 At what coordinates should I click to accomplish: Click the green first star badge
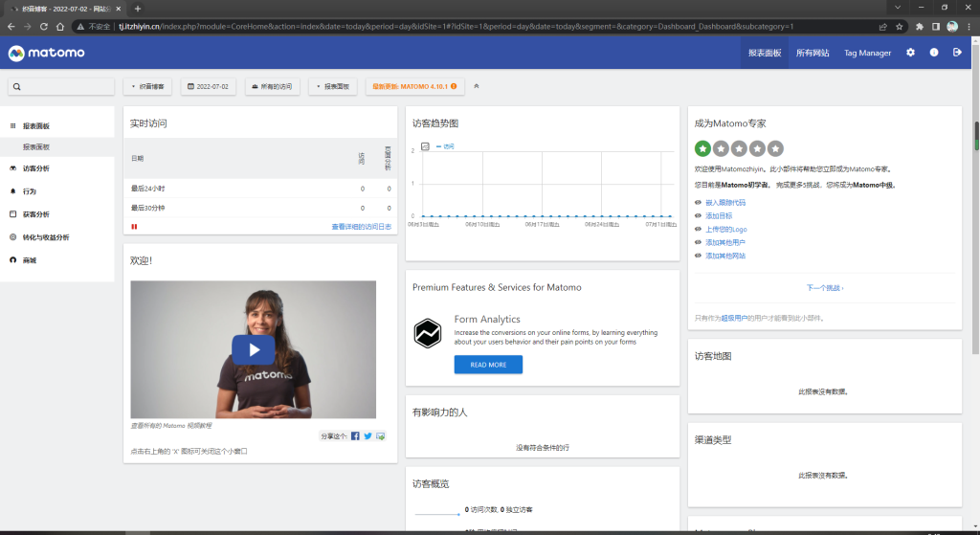coord(702,148)
